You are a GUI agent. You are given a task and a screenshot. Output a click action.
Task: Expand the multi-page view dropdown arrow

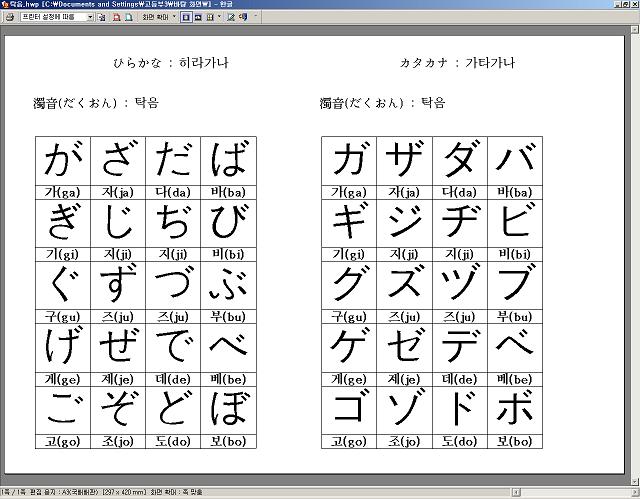coord(218,17)
